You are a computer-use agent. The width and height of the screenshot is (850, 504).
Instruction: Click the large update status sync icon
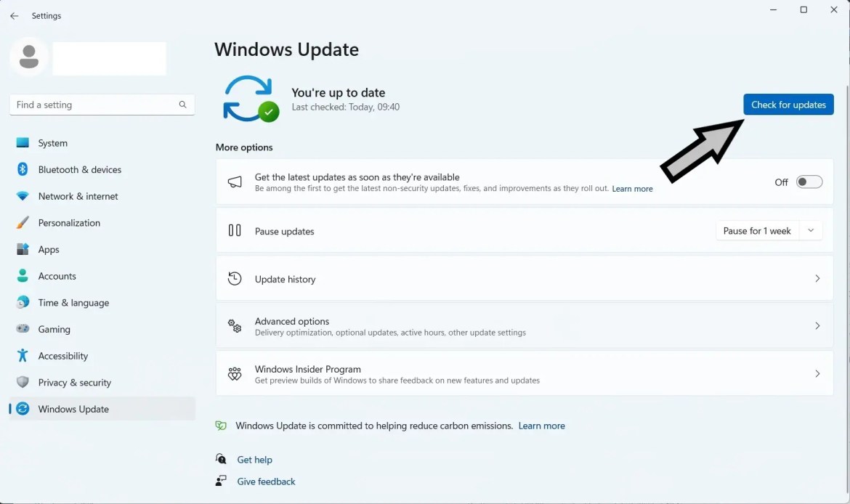[251, 99]
